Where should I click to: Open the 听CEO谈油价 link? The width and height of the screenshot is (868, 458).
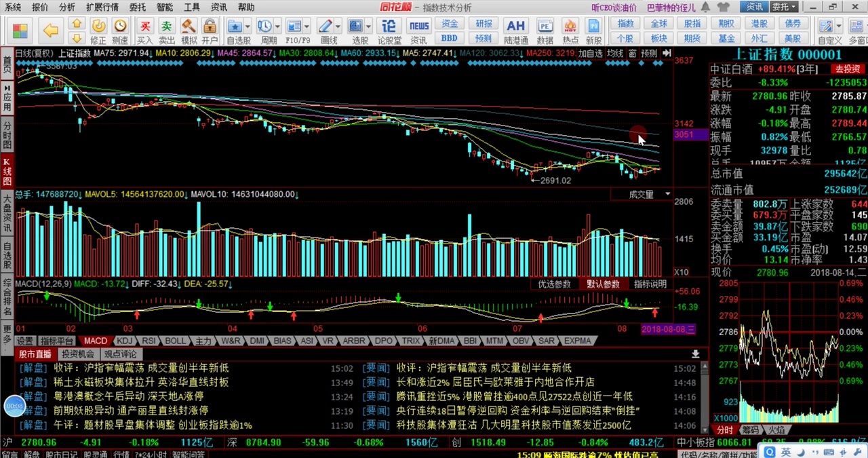[x=614, y=7]
